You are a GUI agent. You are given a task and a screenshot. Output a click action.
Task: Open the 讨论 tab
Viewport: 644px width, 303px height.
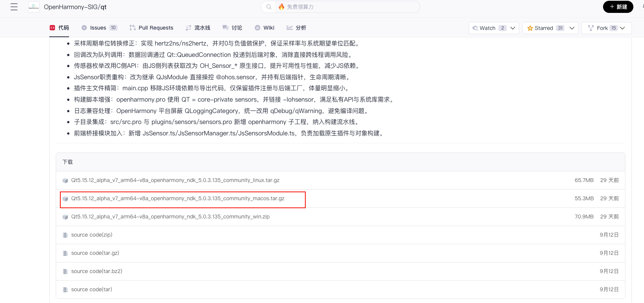click(x=232, y=28)
